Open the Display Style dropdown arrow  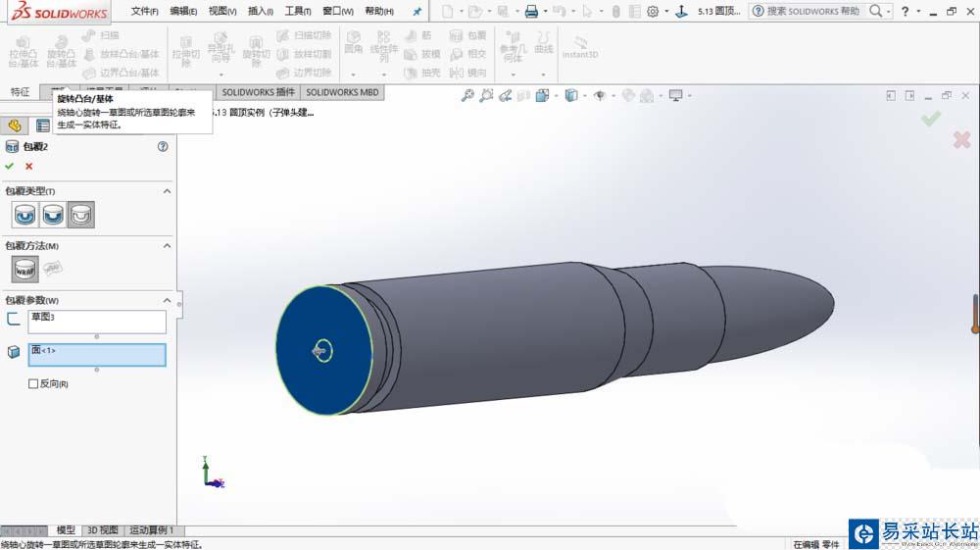pos(584,96)
